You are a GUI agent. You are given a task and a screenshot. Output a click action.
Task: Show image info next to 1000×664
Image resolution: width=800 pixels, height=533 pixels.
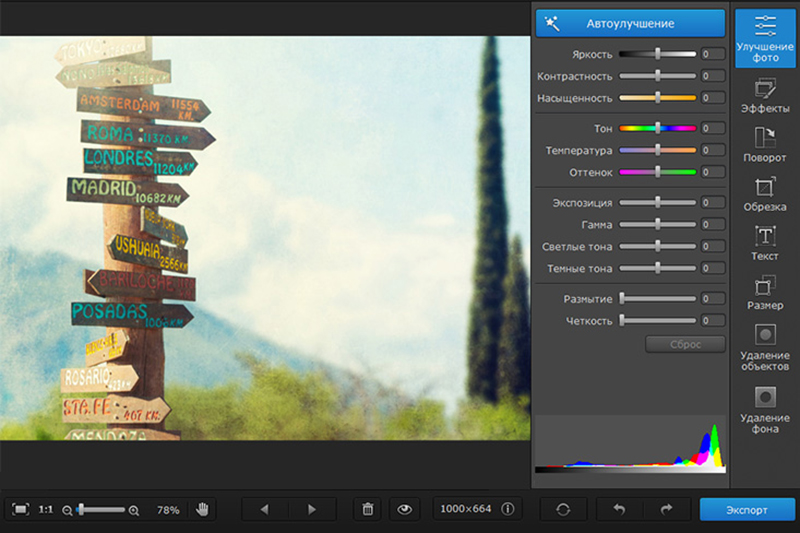508,509
